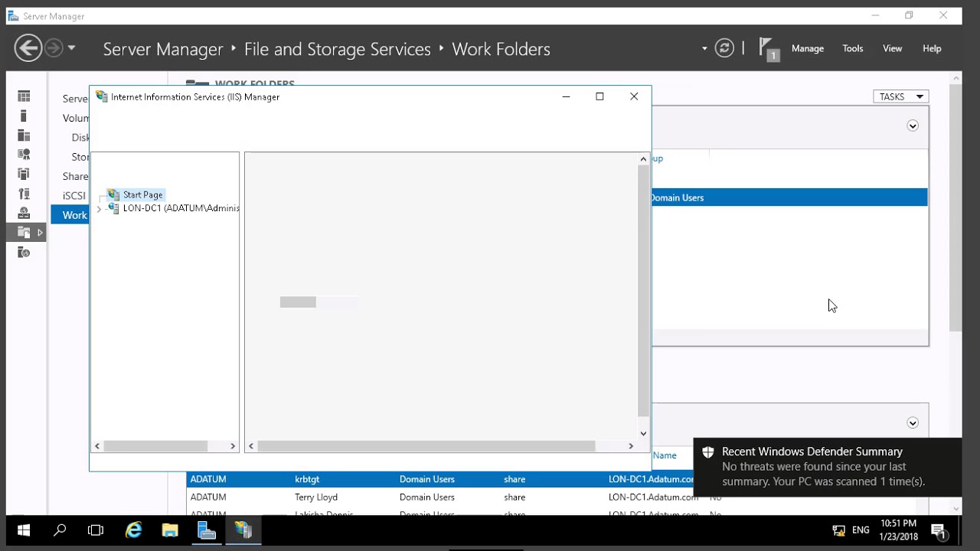Open Action Center notifications icon
The width and height of the screenshot is (980, 551).
939,530
